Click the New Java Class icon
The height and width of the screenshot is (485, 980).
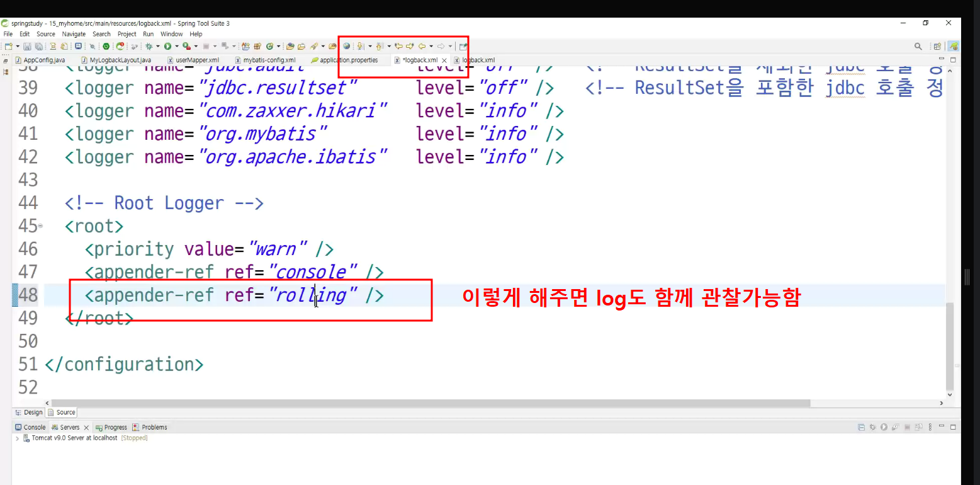[270, 46]
